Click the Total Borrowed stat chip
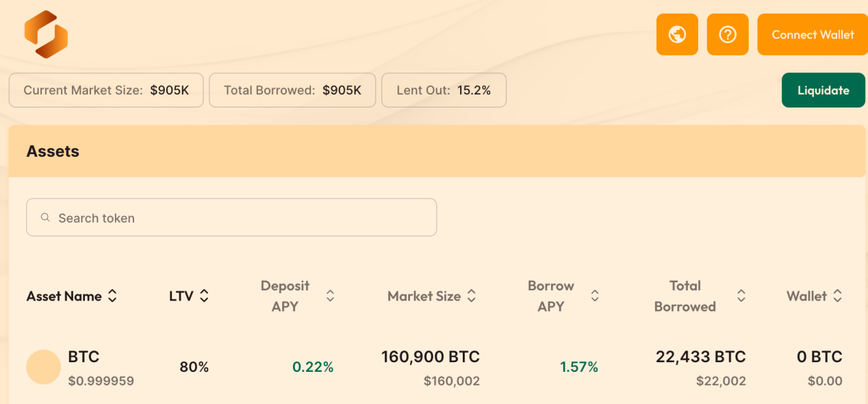868x404 pixels. coord(292,90)
